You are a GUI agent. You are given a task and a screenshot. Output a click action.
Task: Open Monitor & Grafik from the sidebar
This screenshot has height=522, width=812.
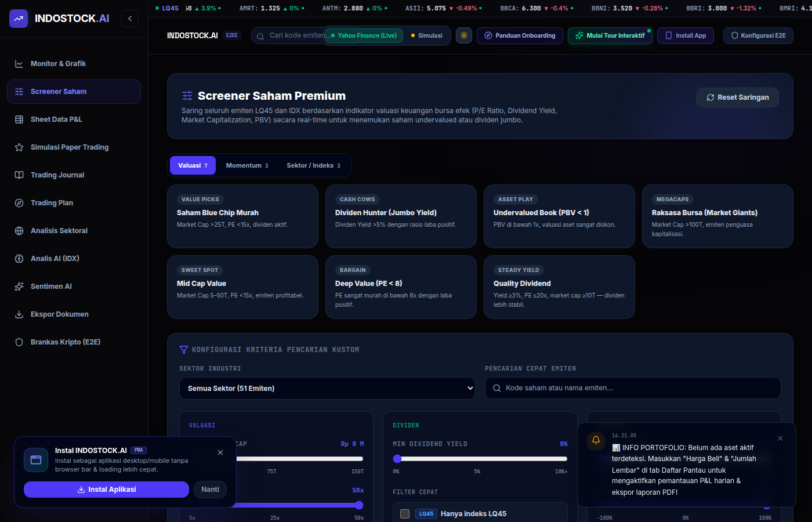(74, 64)
